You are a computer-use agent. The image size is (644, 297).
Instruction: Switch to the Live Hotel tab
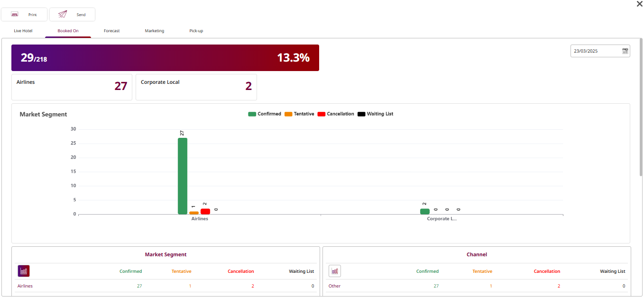(23, 31)
